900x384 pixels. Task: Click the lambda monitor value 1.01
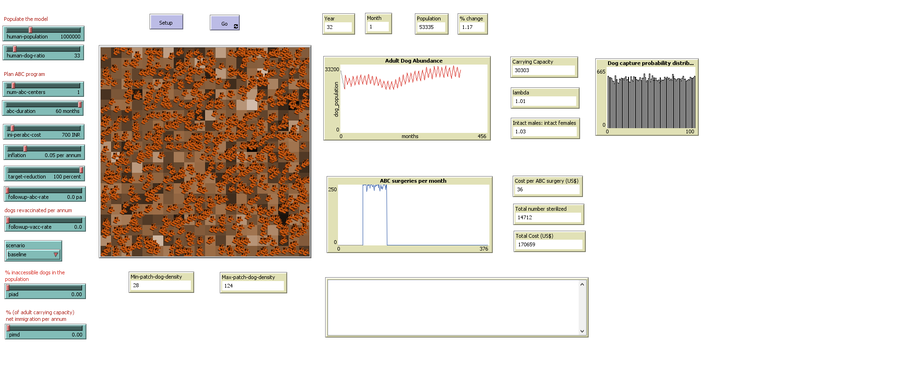click(x=545, y=101)
